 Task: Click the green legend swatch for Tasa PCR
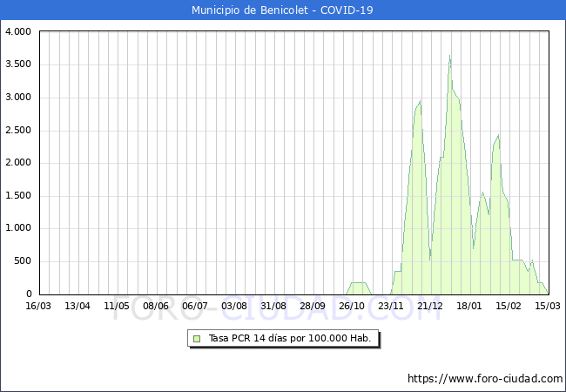[197, 339]
